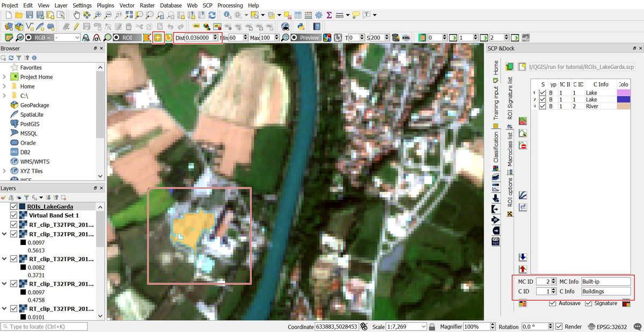Click the purple color swatch of the Lake class

pos(624,92)
